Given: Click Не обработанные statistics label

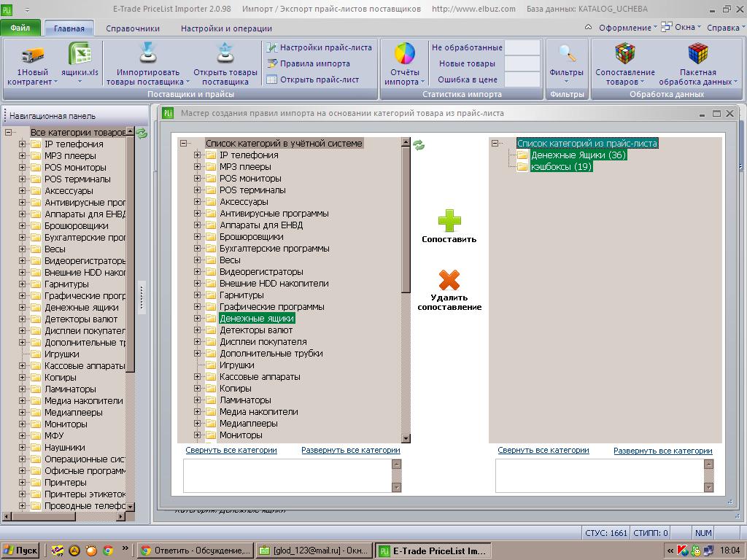Looking at the screenshot, I should (x=467, y=47).
